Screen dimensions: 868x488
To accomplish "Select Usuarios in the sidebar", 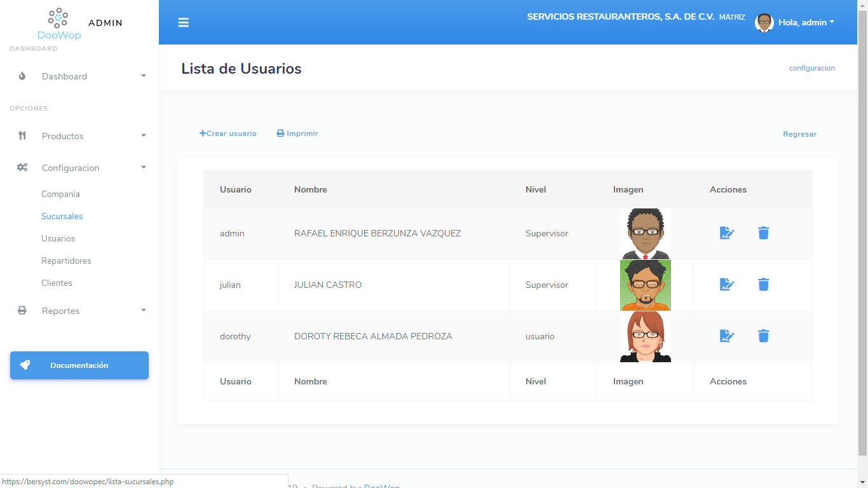I will (58, 238).
